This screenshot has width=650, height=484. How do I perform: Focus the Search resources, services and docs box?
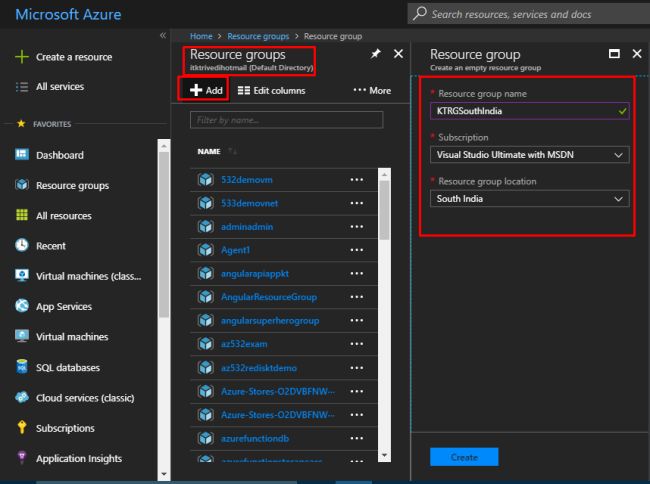(529, 14)
